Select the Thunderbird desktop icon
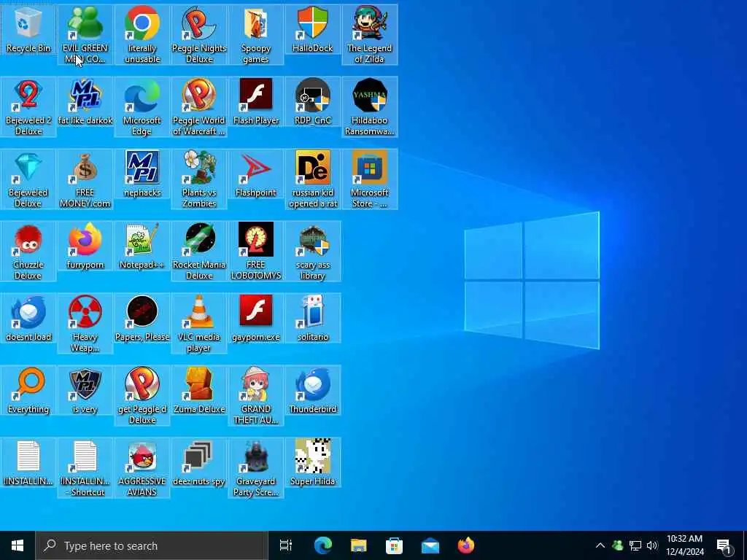This screenshot has width=747, height=560. (x=312, y=392)
